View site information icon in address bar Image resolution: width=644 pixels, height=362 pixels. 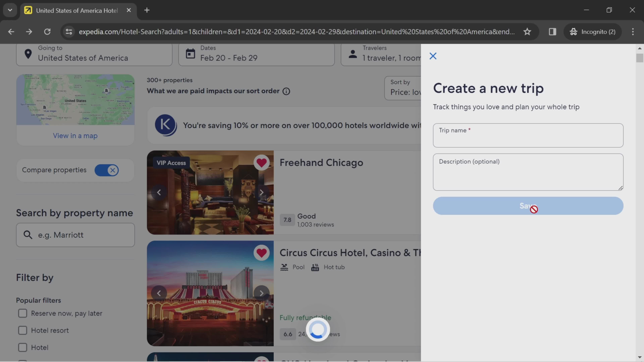pos(69,32)
